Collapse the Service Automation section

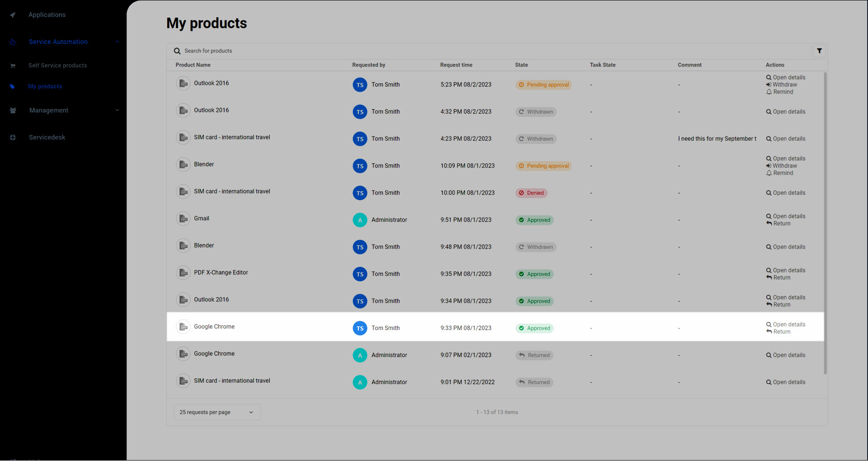click(117, 42)
